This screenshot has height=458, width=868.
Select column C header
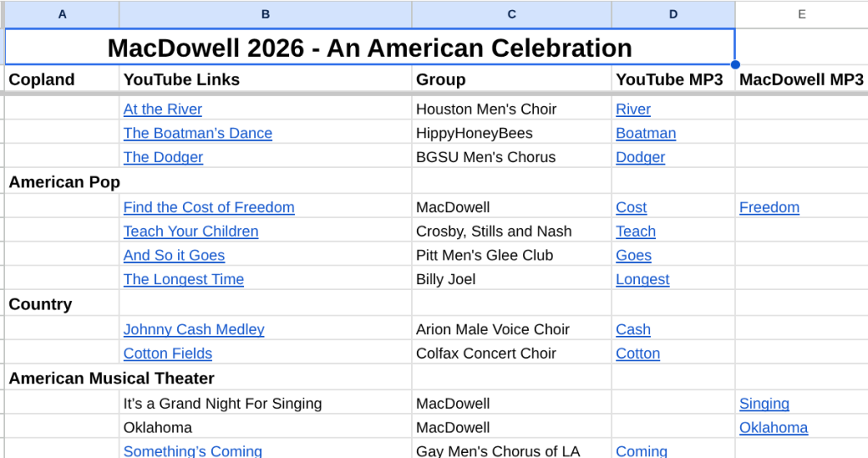tap(511, 14)
